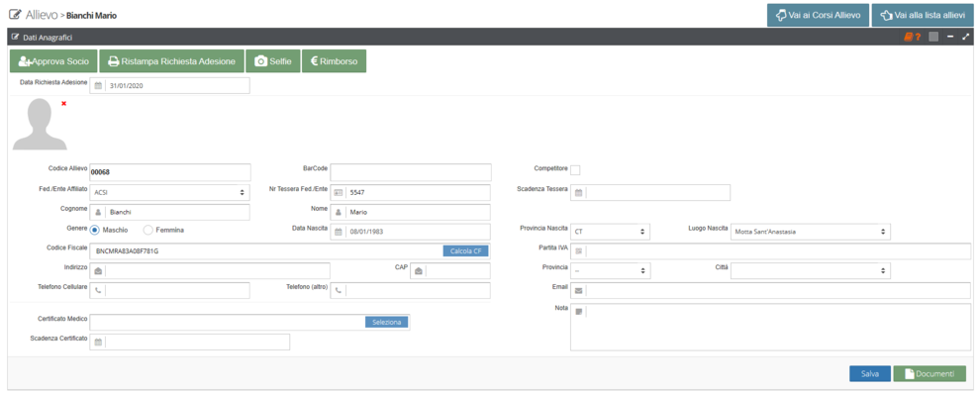Screen dimensions: 980x393
Task: Open the residence Provincia dropdown
Action: pyautogui.click(x=611, y=271)
